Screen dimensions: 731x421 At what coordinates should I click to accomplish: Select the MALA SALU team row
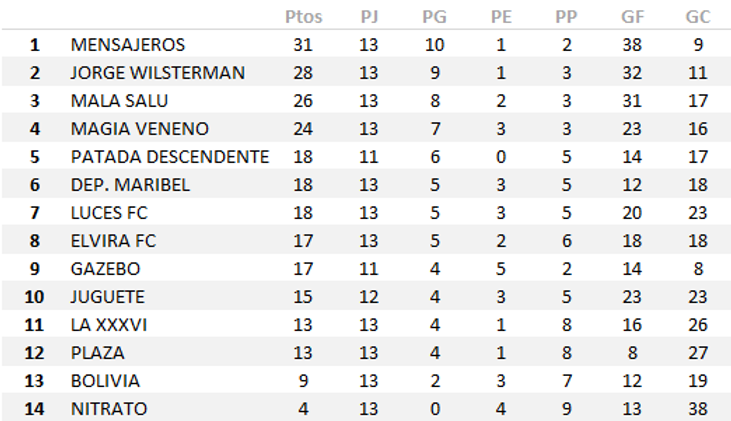click(119, 101)
